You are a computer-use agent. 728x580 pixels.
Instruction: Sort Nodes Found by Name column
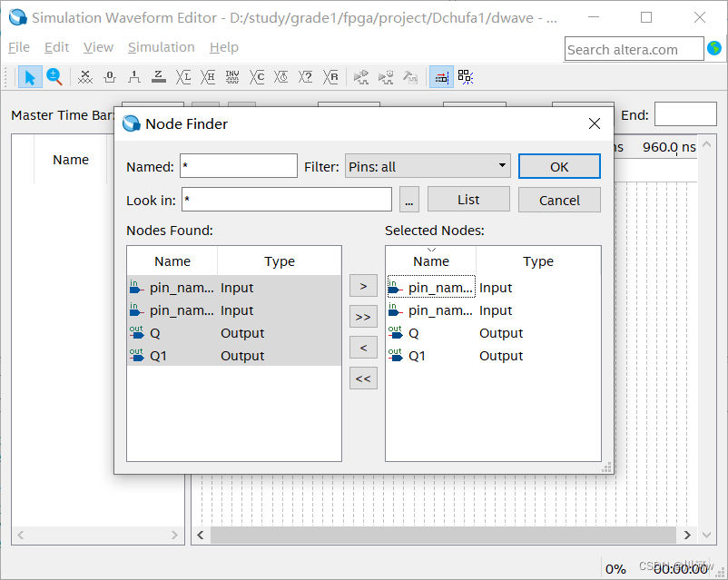[172, 261]
